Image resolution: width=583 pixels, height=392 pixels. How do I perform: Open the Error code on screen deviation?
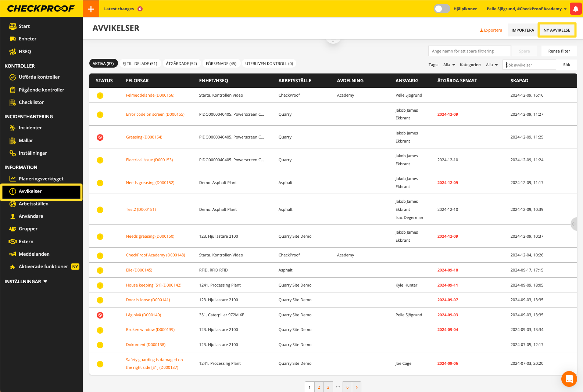click(x=155, y=115)
